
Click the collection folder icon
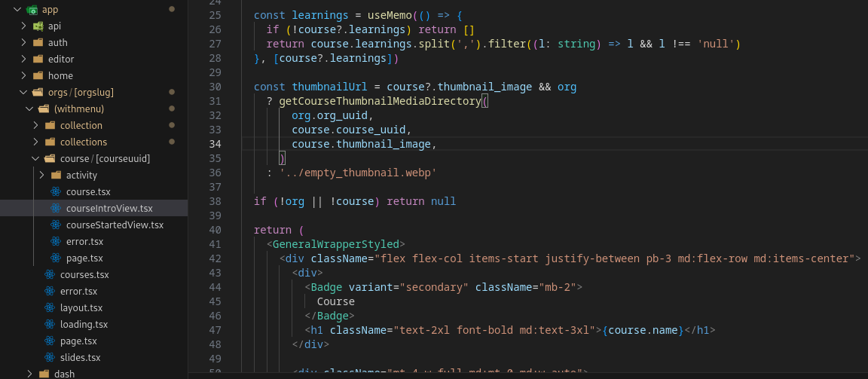pos(50,126)
